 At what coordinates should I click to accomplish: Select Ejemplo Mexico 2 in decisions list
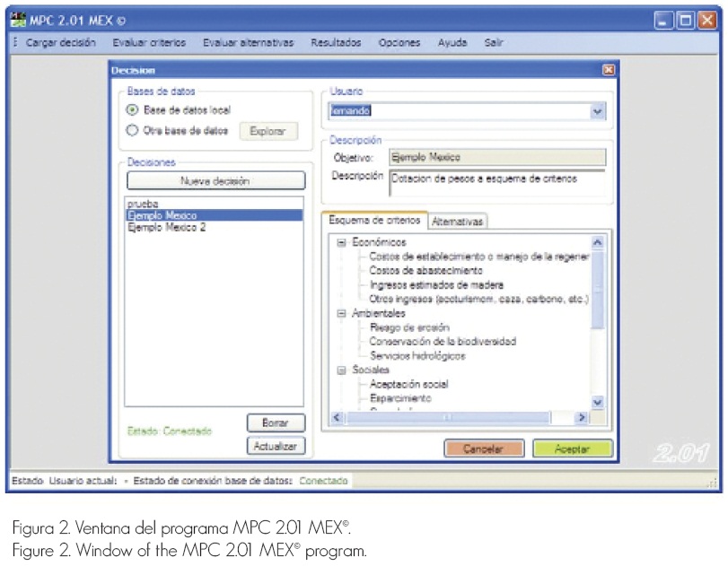(x=168, y=228)
